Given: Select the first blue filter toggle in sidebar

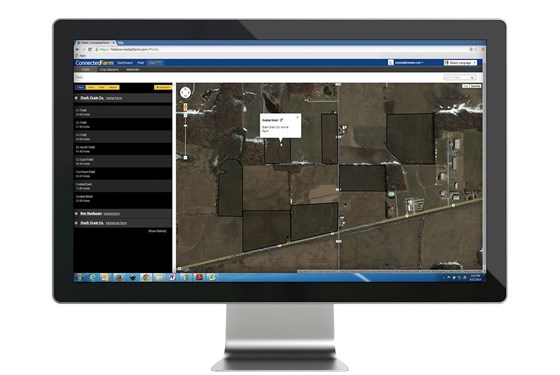Looking at the screenshot, I should (80, 87).
